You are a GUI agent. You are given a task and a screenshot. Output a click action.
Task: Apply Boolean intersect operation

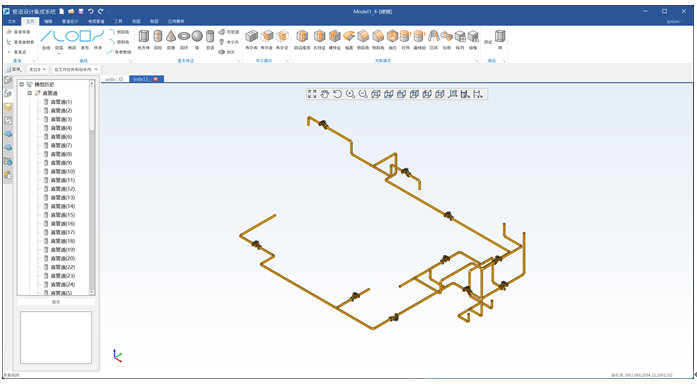pos(282,39)
